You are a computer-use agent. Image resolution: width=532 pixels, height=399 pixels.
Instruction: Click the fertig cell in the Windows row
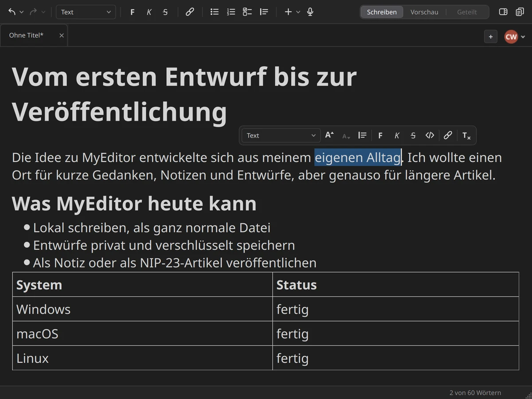(x=395, y=309)
